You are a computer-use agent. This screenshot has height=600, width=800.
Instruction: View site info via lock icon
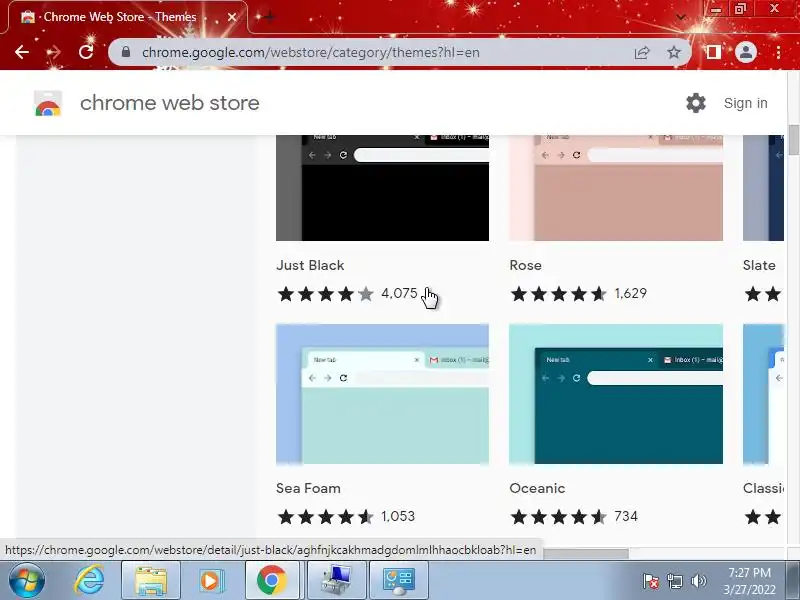click(x=126, y=52)
